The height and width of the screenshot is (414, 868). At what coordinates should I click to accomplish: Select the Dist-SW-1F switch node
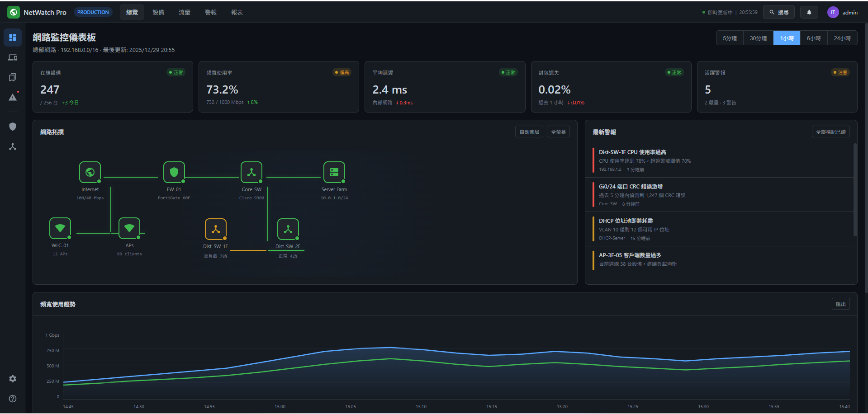[x=216, y=229]
